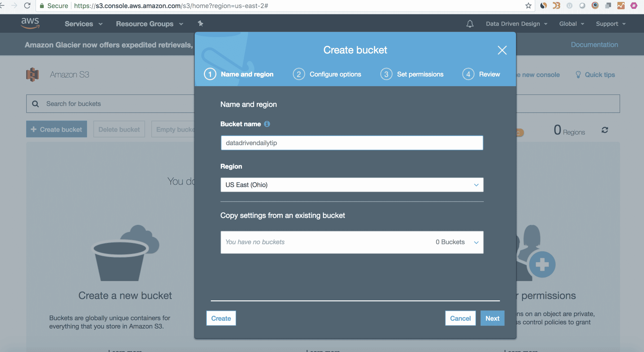Click the new console link
644x352 pixels.
(538, 75)
